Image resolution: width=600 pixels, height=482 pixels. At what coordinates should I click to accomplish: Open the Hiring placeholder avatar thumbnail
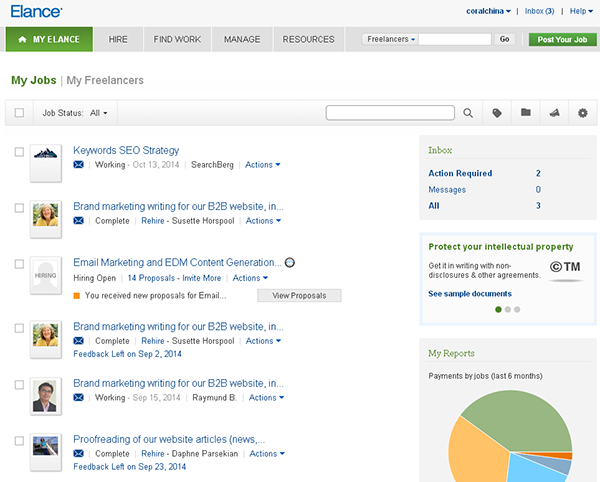pyautogui.click(x=46, y=275)
